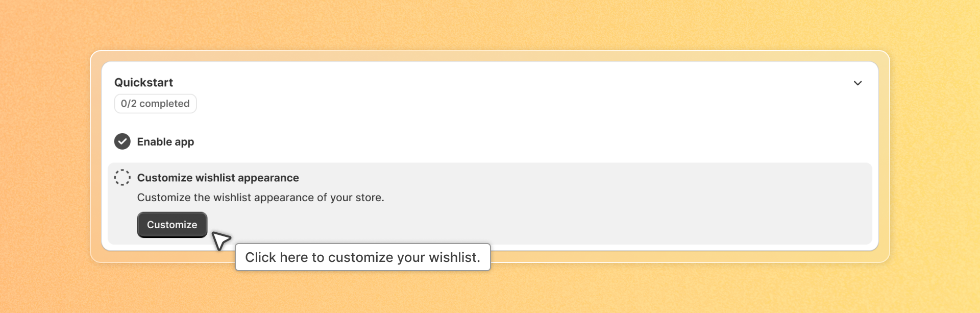Expand the Enable app step row
The image size is (980, 313).
[490, 141]
